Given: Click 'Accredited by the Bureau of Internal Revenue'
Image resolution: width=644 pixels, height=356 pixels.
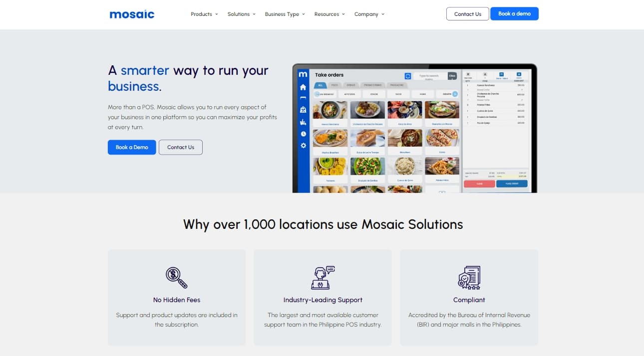Looking at the screenshot, I should 469,315.
